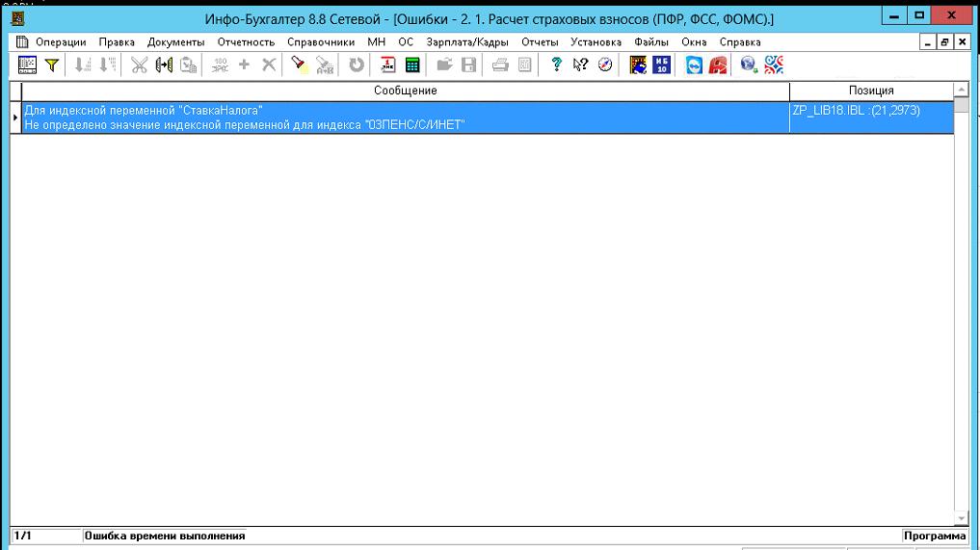Click the Сообщение column header

pos(406,91)
